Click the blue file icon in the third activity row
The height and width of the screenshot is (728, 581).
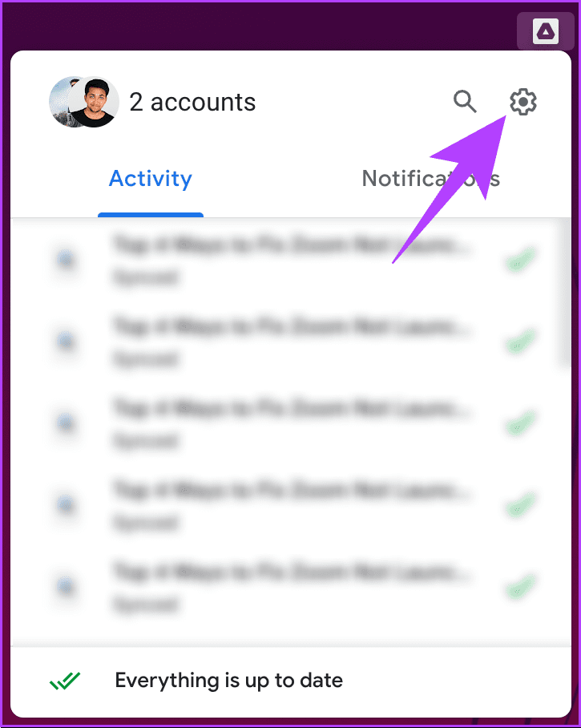coord(66,423)
